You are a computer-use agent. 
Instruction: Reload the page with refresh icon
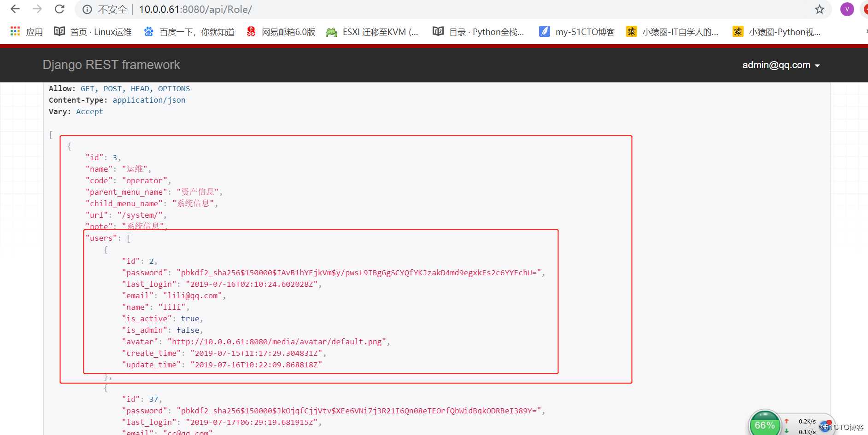(59, 9)
